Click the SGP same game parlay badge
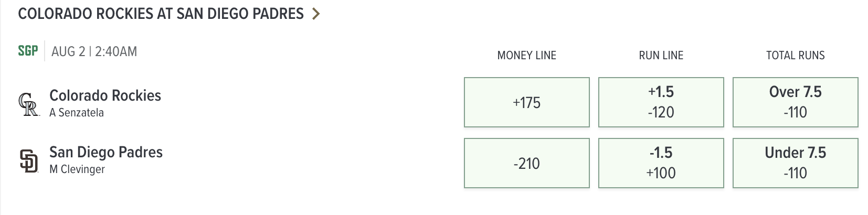 tap(28, 51)
